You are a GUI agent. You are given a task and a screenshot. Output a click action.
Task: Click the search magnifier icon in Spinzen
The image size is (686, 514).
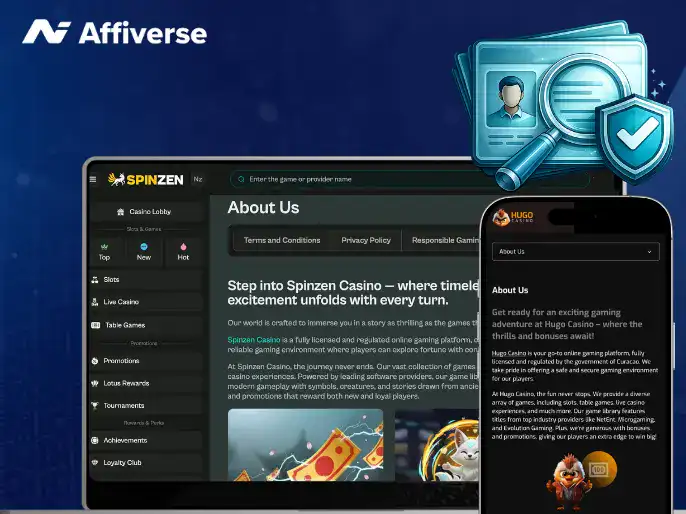pos(241,179)
